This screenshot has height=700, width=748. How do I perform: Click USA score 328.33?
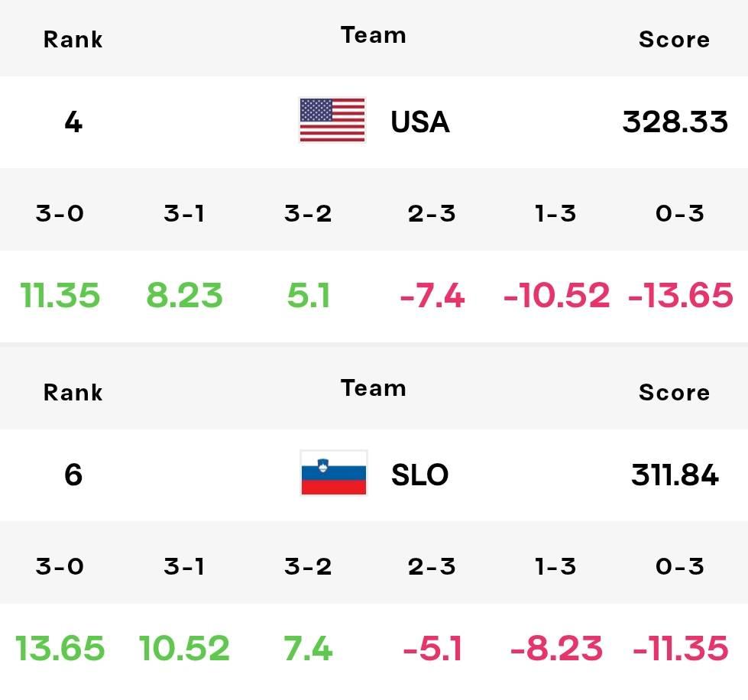[675, 122]
